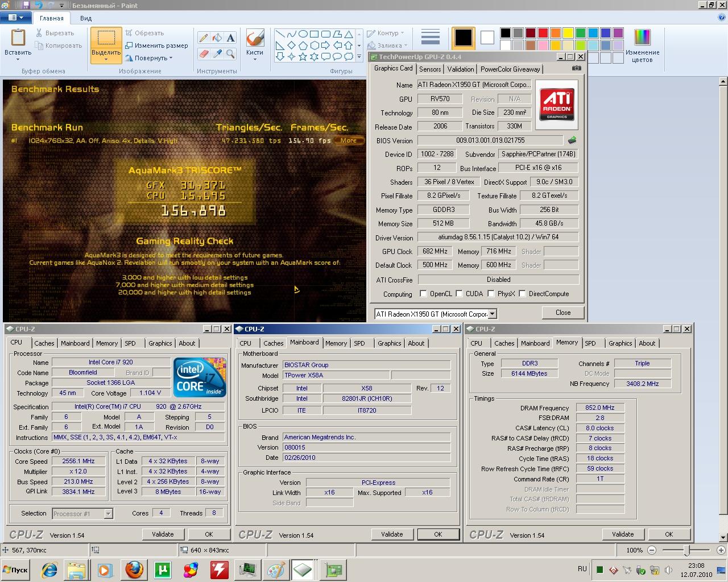Image resolution: width=728 pixels, height=582 pixels.
Task: Select the Fill with color bucket tool
Action: (x=217, y=38)
